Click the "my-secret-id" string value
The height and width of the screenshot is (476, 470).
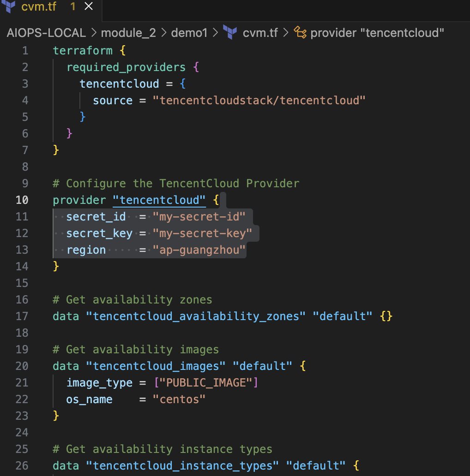(x=199, y=217)
